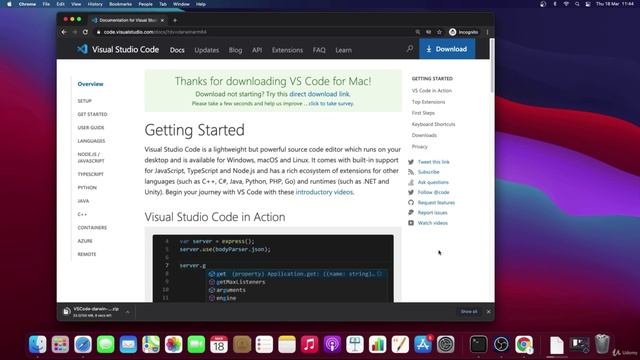Jump to Privacy section link
This screenshot has height=360, width=640.
coord(420,146)
